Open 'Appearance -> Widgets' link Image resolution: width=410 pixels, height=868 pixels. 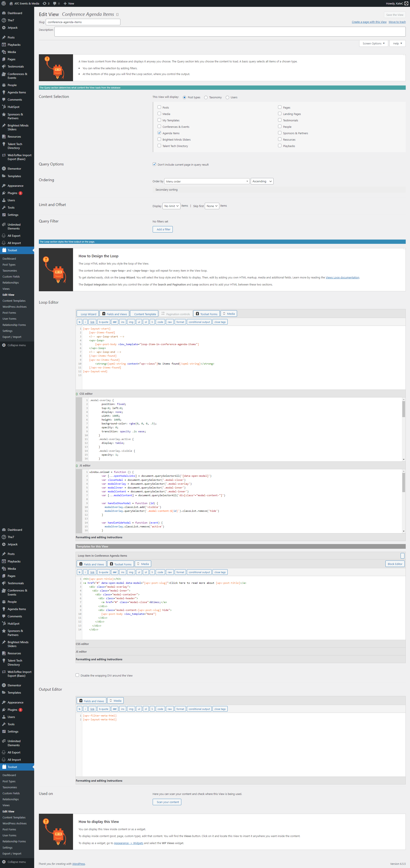(x=129, y=843)
